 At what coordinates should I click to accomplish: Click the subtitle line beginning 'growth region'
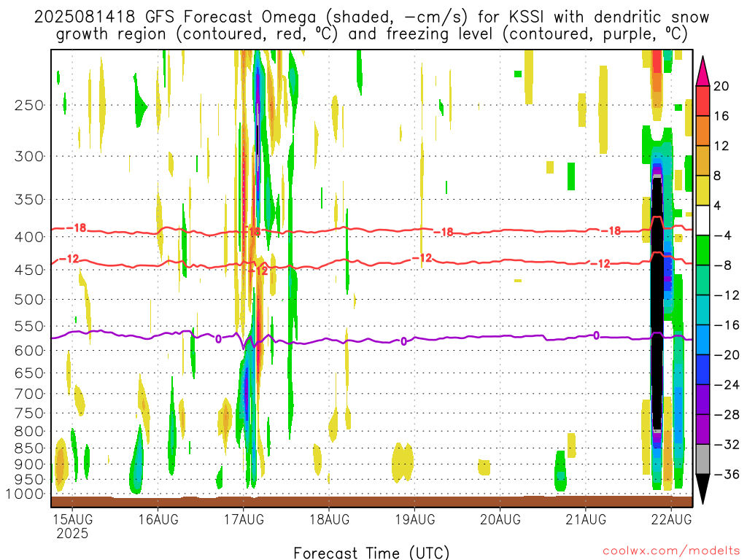coord(371,34)
